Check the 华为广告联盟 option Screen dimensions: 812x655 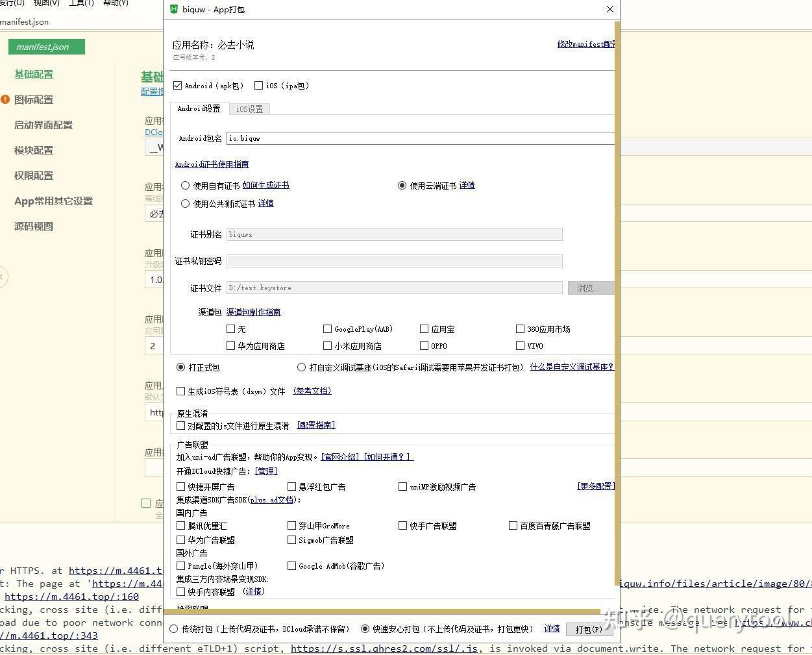[181, 539]
